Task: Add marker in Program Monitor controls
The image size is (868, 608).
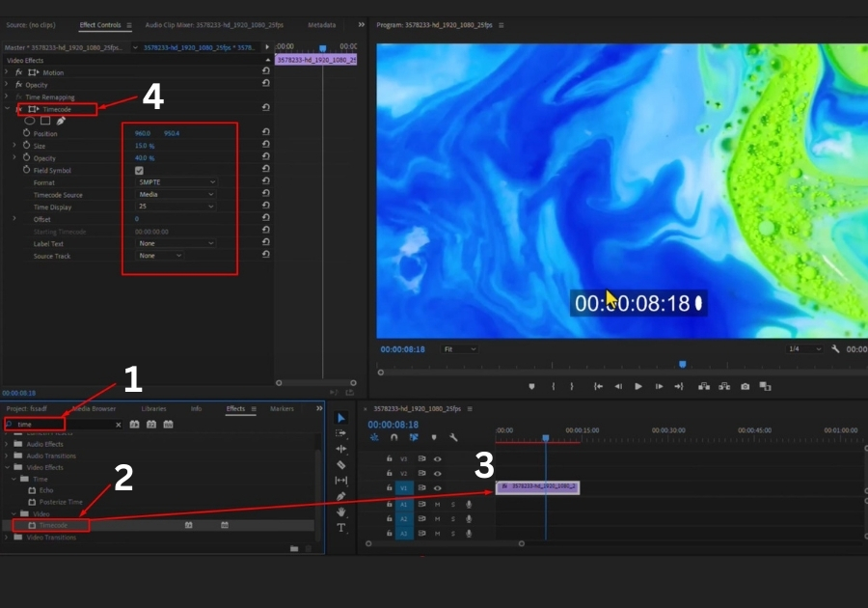Action: [x=531, y=386]
